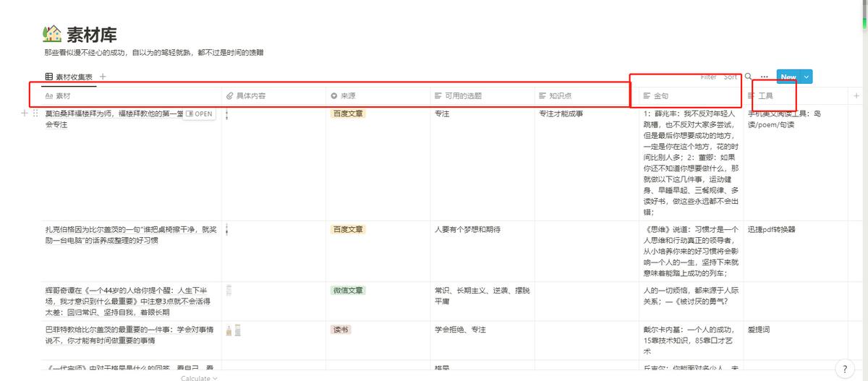Add a new view with plus icon
Image resolution: width=868 pixels, height=381 pixels.
pos(103,77)
